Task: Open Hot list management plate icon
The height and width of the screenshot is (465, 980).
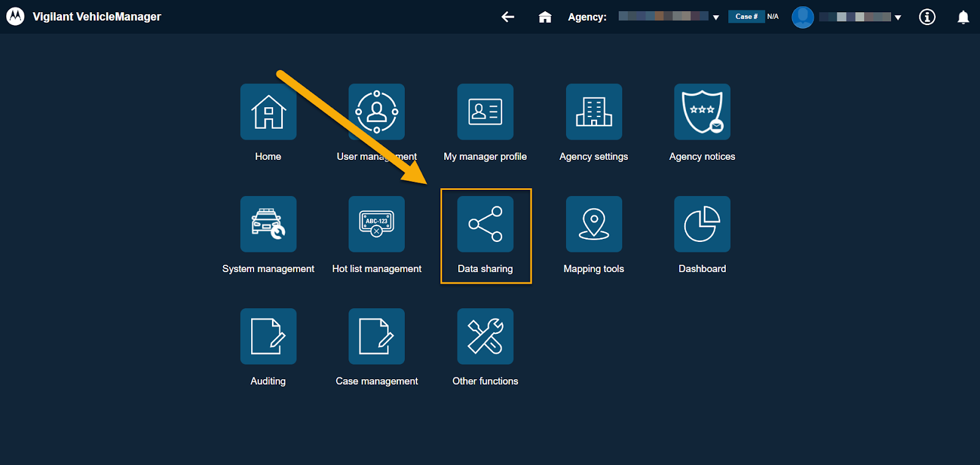Action: [x=377, y=224]
